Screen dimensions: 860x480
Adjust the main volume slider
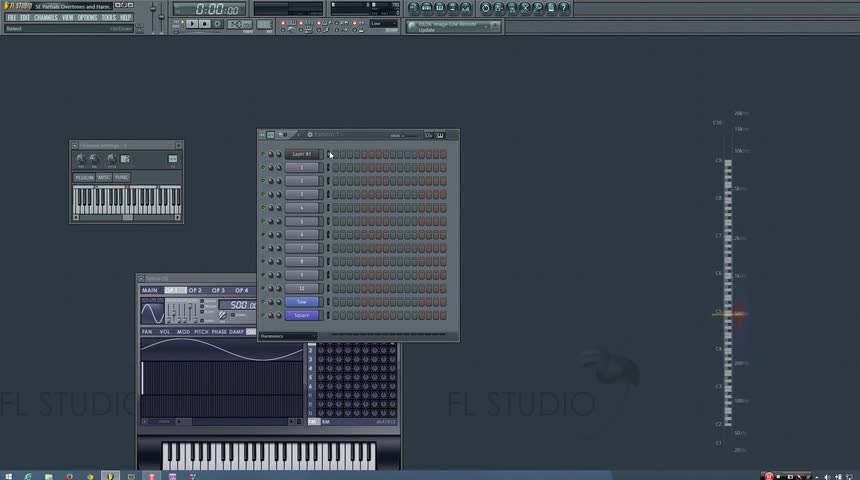click(153, 16)
